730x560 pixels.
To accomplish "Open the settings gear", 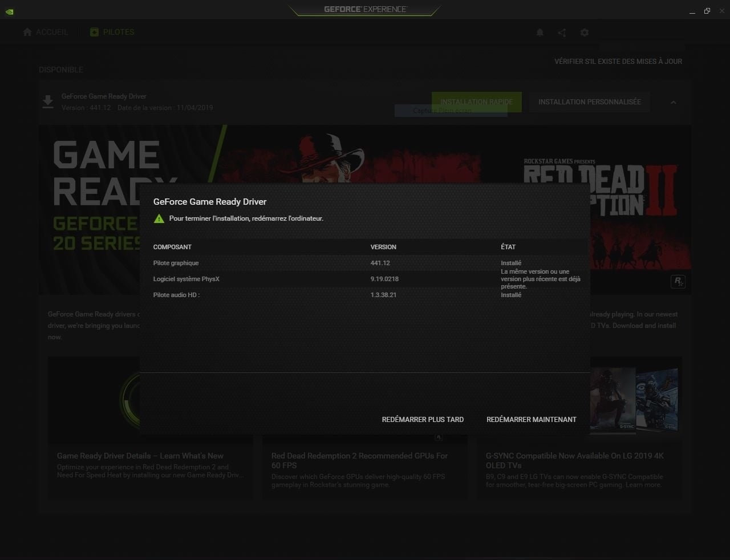I will pos(584,33).
